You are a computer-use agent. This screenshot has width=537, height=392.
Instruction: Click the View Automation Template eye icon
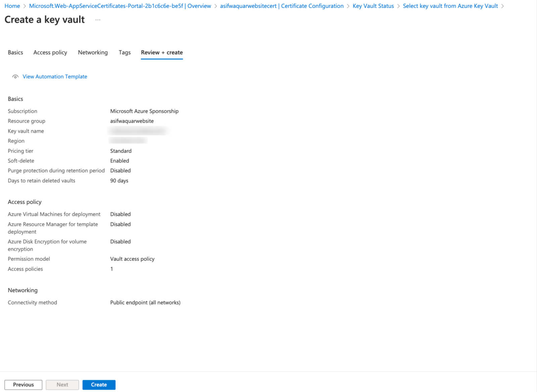[x=15, y=77]
